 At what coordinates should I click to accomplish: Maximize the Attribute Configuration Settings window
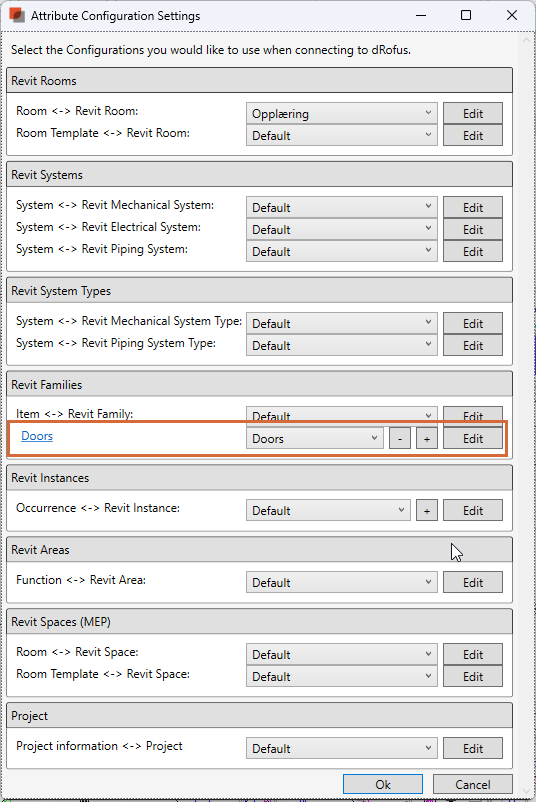(465, 15)
